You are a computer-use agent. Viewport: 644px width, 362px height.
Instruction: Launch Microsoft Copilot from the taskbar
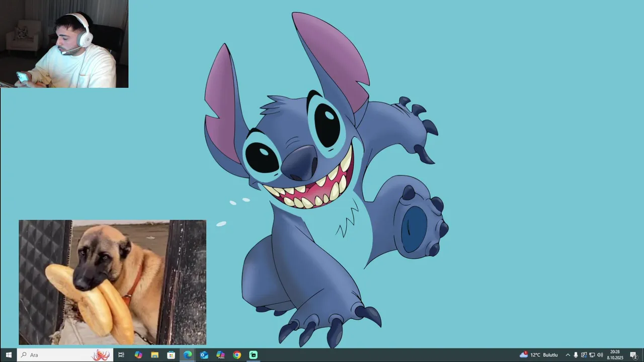tap(138, 355)
